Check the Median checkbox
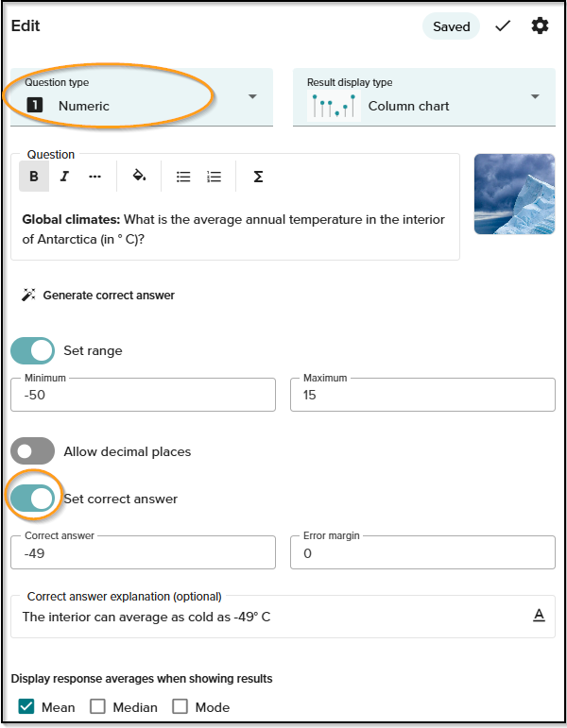Screen dimensions: 567x728 (x=97, y=706)
